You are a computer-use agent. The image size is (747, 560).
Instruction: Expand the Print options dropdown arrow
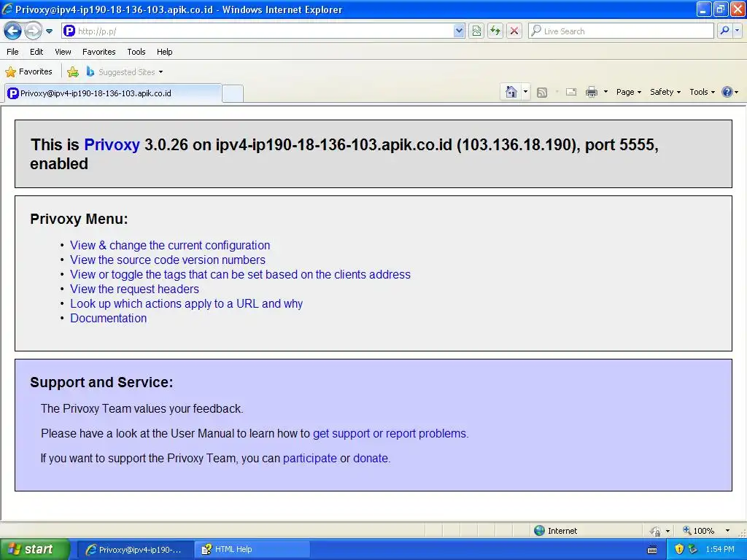click(605, 92)
